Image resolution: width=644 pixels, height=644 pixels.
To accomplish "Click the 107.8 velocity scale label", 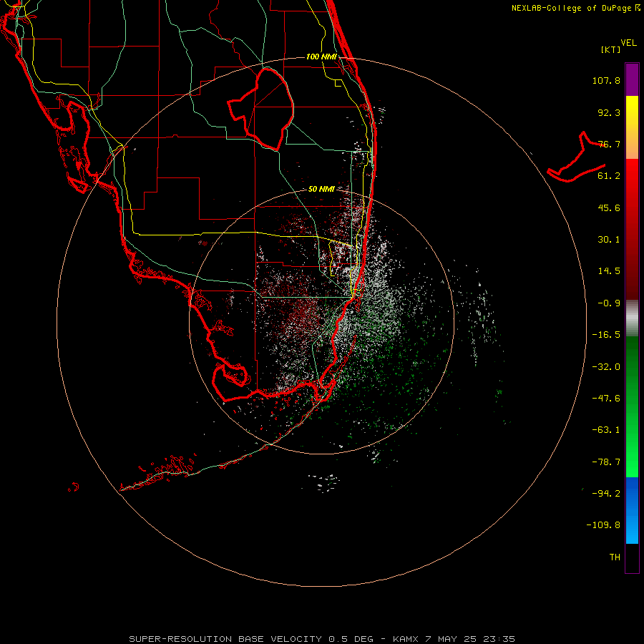I will tap(606, 80).
